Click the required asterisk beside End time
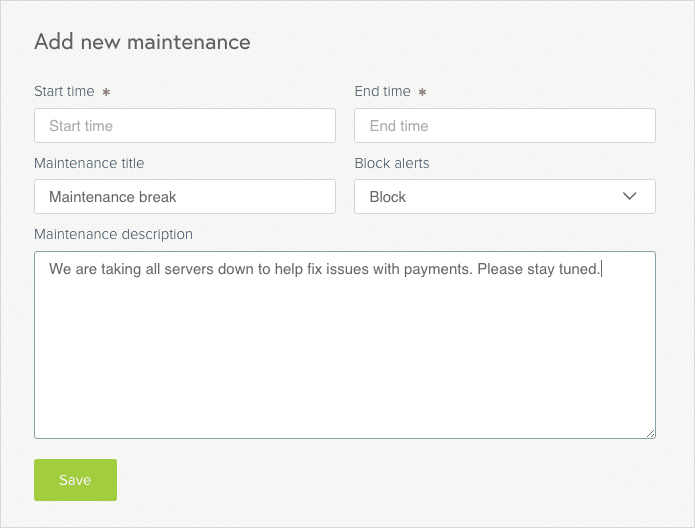The height and width of the screenshot is (528, 695). [x=422, y=92]
